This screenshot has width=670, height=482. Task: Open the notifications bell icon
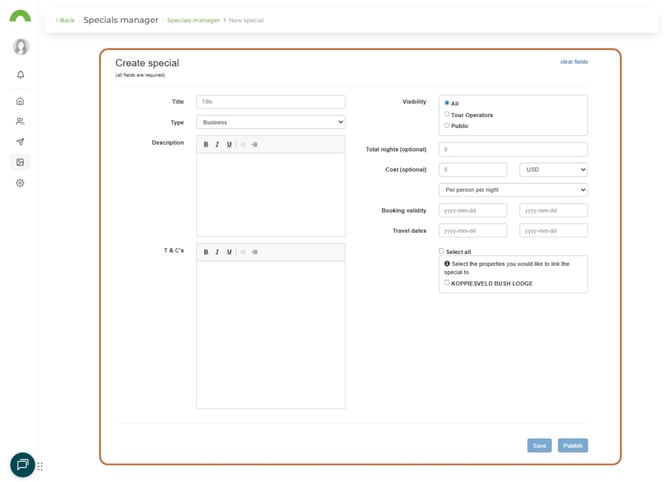point(20,75)
